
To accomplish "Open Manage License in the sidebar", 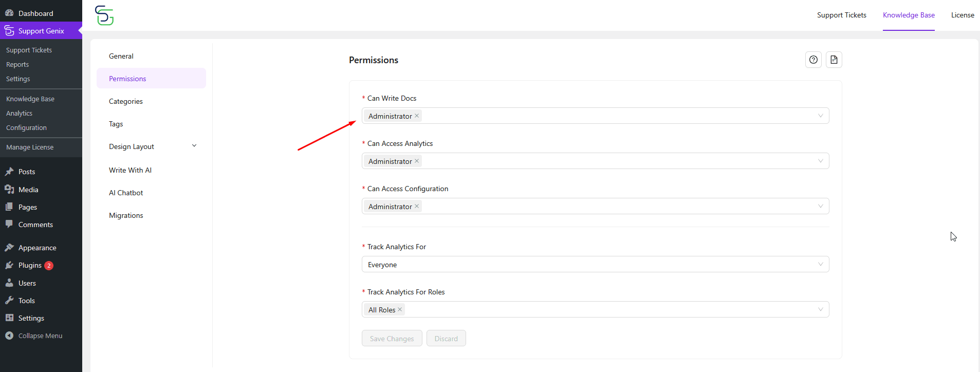I will click(x=30, y=147).
